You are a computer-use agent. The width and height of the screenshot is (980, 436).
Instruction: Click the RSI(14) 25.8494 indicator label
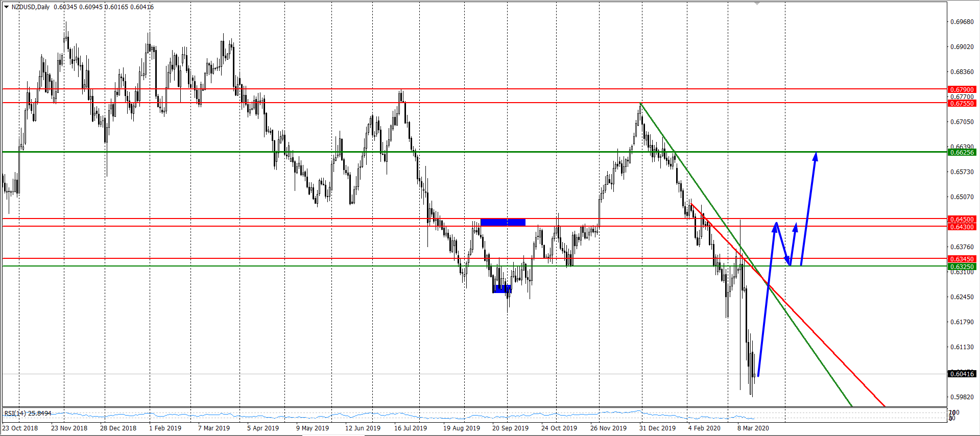coord(28,413)
